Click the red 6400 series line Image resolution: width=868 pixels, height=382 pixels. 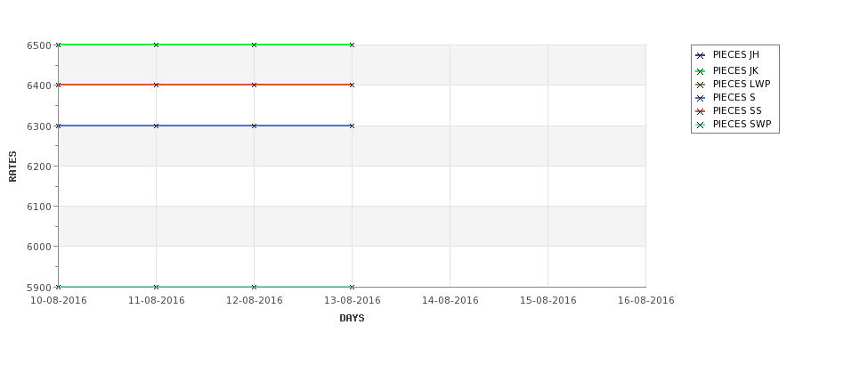(205, 85)
